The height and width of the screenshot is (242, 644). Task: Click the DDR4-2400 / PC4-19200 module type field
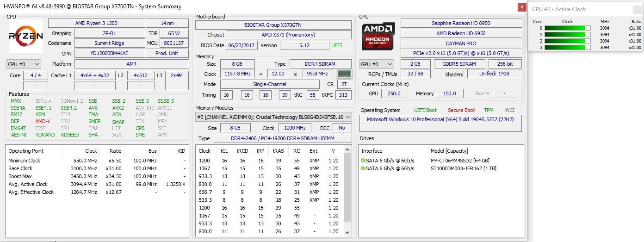coord(283,138)
